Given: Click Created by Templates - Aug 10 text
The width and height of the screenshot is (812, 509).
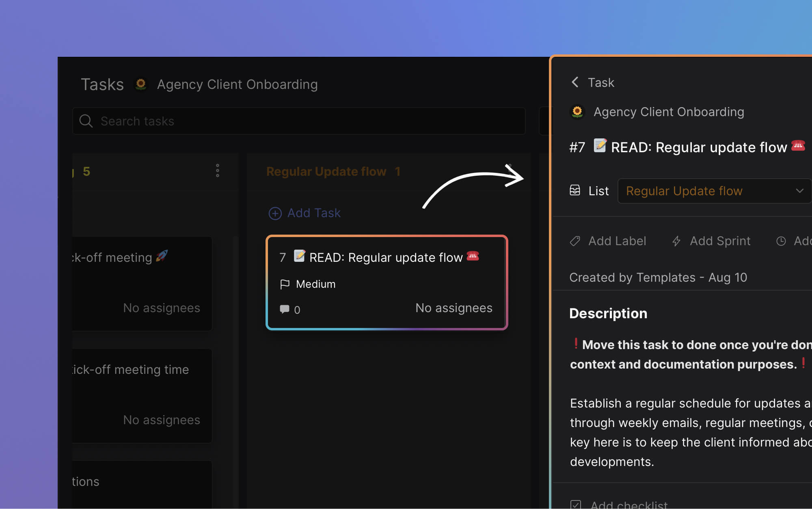Looking at the screenshot, I should [658, 277].
